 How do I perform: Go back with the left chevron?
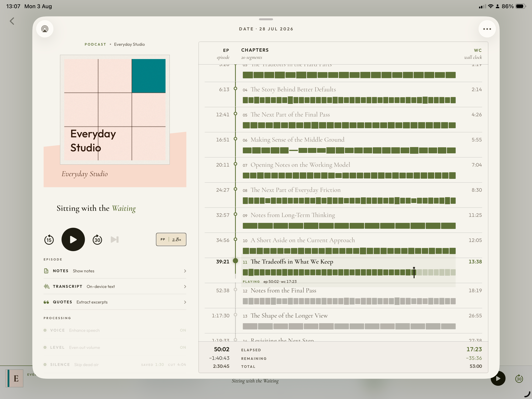pyautogui.click(x=12, y=21)
